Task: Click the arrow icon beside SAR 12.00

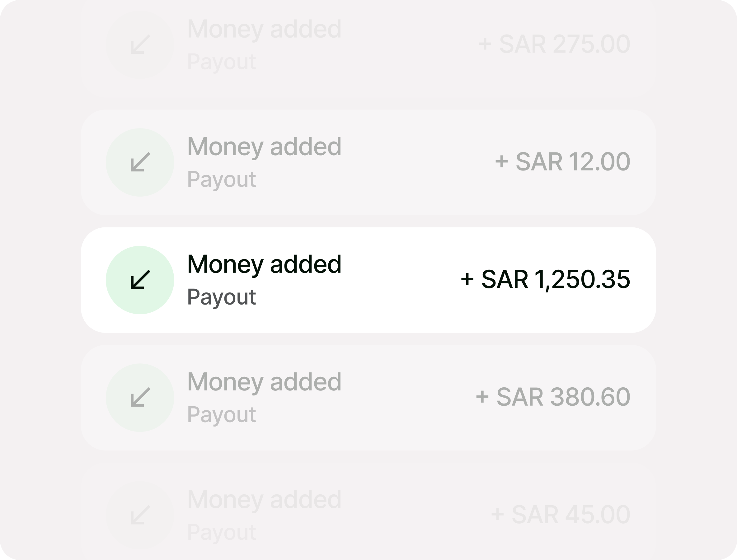Action: (x=140, y=162)
